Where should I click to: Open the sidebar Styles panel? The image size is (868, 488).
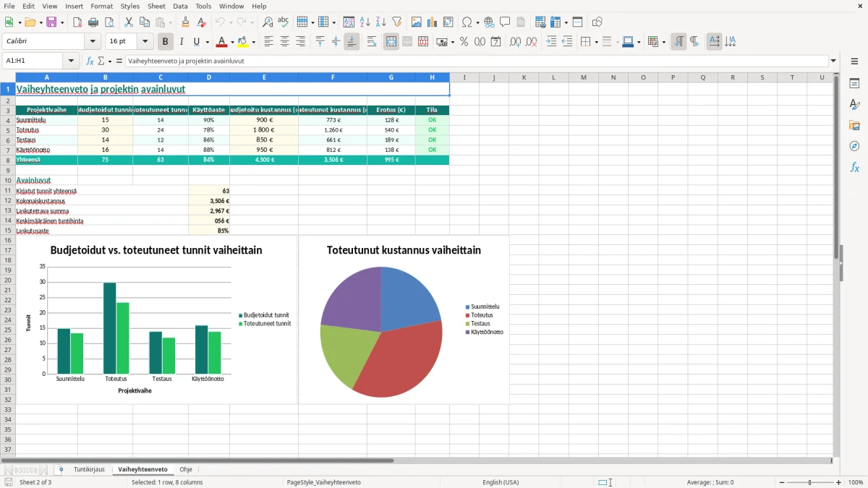point(854,104)
